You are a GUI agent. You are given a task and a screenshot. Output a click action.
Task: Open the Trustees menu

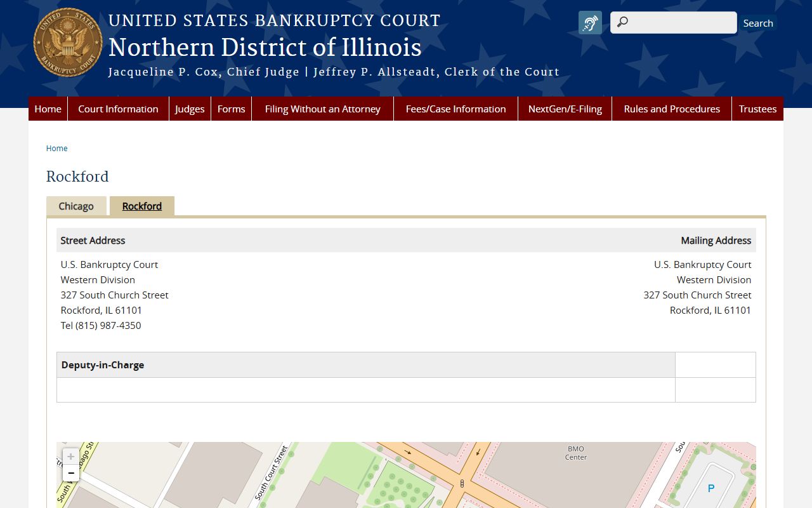pos(757,109)
